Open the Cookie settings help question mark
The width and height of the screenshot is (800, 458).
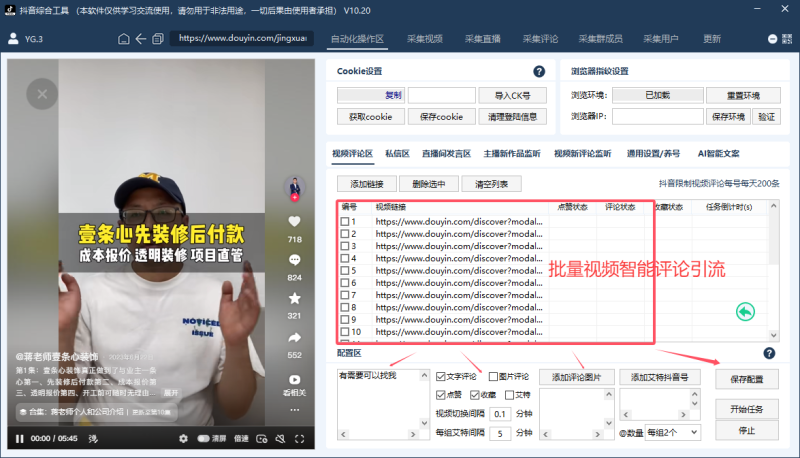click(x=539, y=71)
